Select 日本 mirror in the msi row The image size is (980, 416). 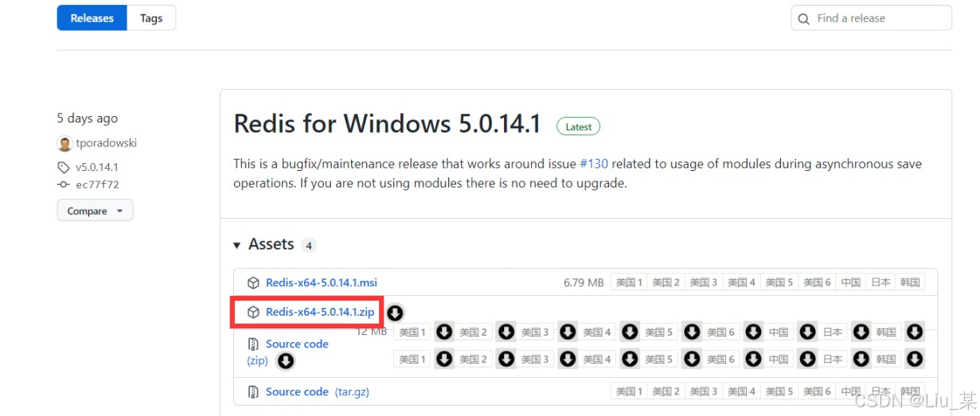(880, 282)
